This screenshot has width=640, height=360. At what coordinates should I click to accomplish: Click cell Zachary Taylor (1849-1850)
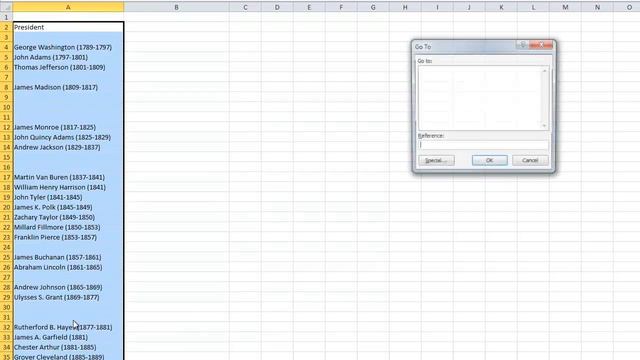68,217
